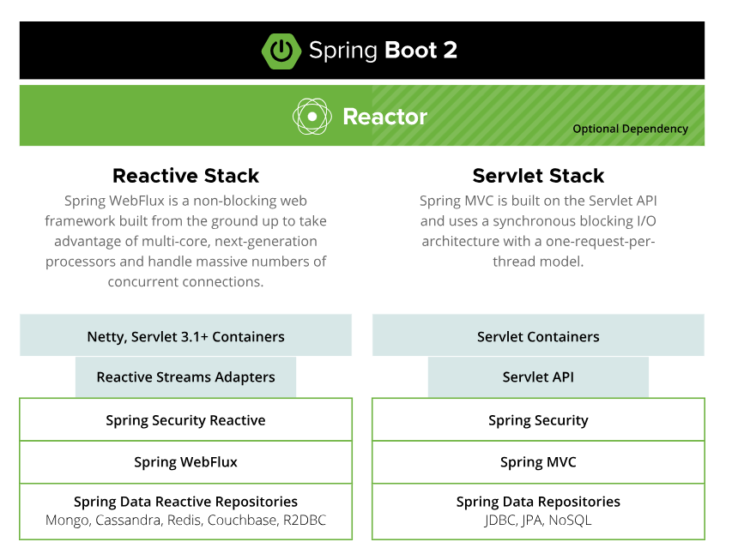
Task: Click Spring Data Reactive Repositories box
Action: [185, 511]
